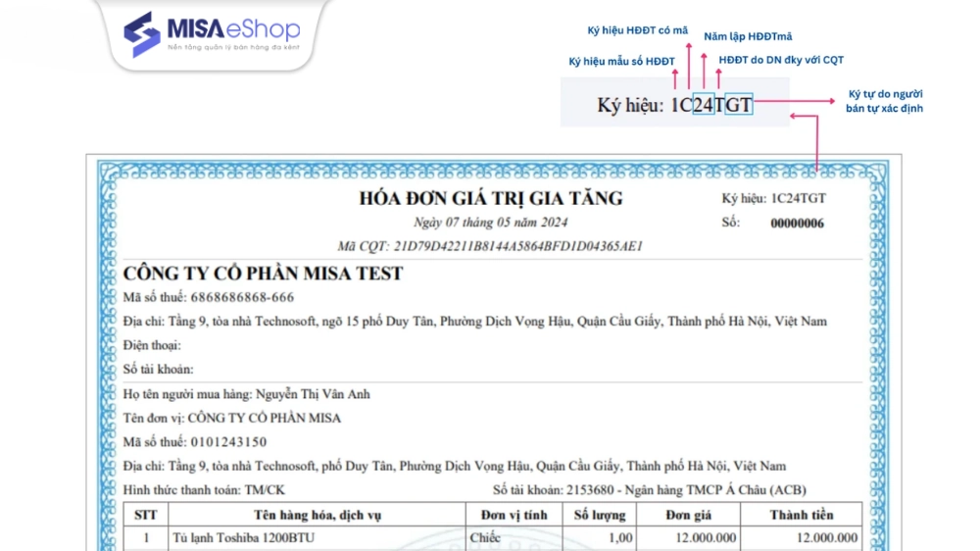This screenshot has height=551, width=980.
Task: Click the 'Điện thoại:' field label
Action: (152, 345)
